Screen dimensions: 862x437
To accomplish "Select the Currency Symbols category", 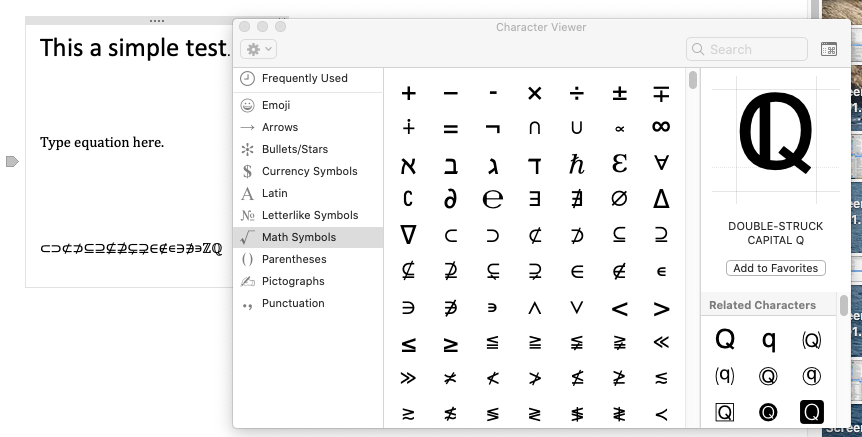I will coord(308,172).
